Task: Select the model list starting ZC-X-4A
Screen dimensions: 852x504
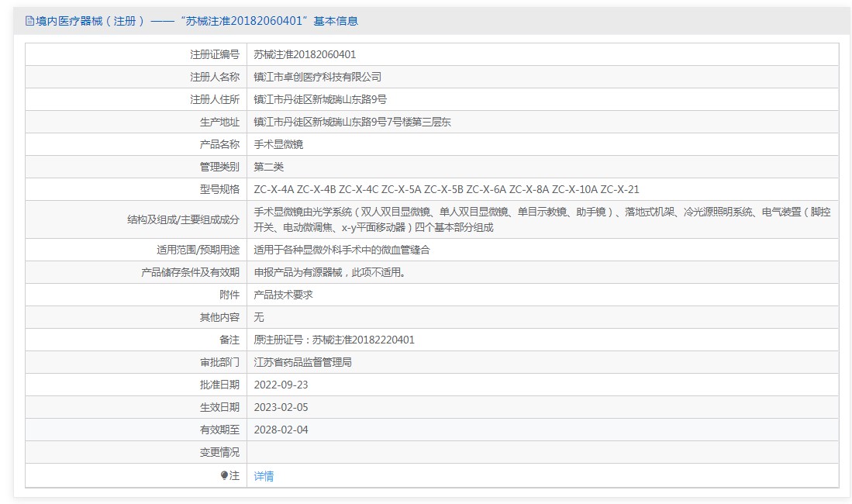Action: 446,190
